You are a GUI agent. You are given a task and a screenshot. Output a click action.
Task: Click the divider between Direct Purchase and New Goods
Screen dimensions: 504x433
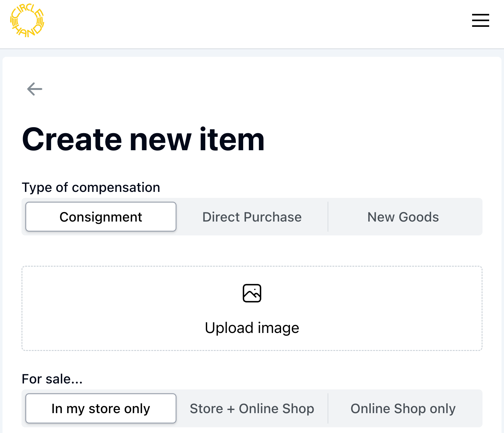(x=328, y=217)
